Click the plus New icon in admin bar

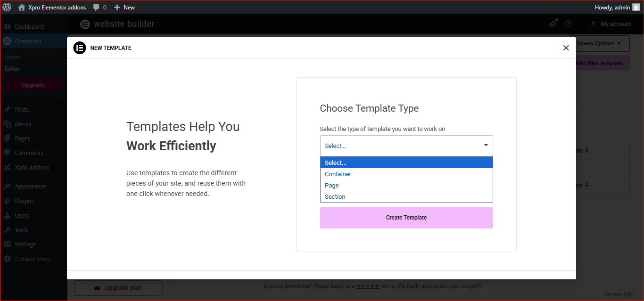pyautogui.click(x=117, y=8)
